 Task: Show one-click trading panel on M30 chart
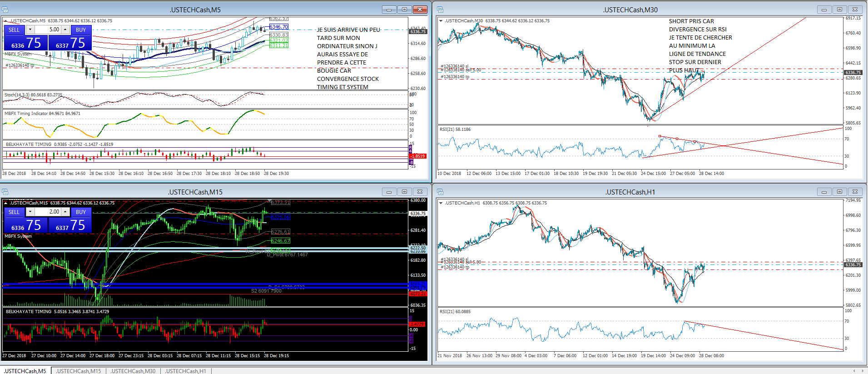441,20
